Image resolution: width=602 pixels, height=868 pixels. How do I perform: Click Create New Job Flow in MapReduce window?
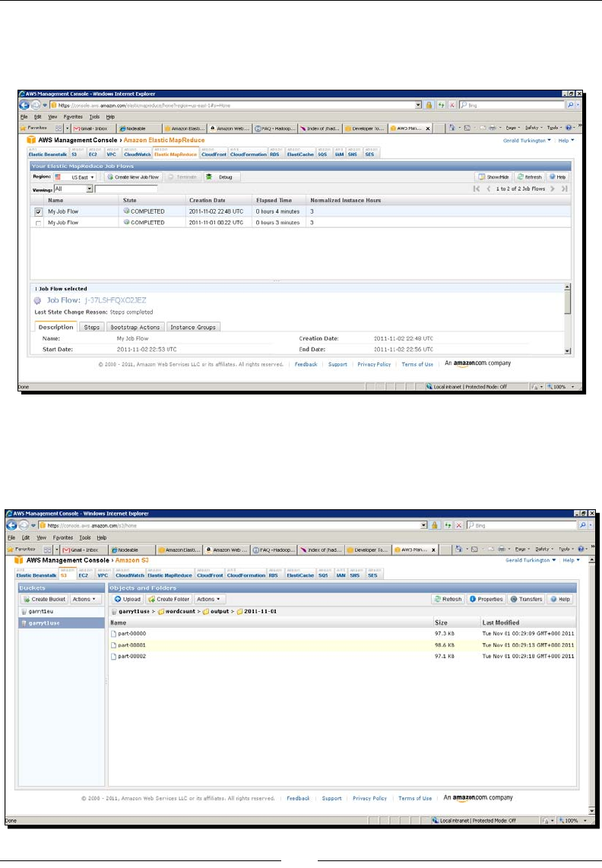pos(134,177)
